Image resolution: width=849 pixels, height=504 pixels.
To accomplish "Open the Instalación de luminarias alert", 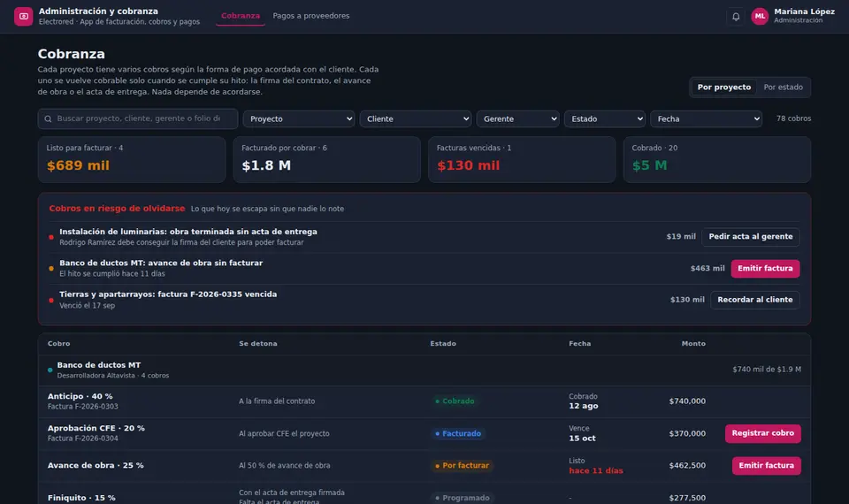I will click(x=424, y=237).
